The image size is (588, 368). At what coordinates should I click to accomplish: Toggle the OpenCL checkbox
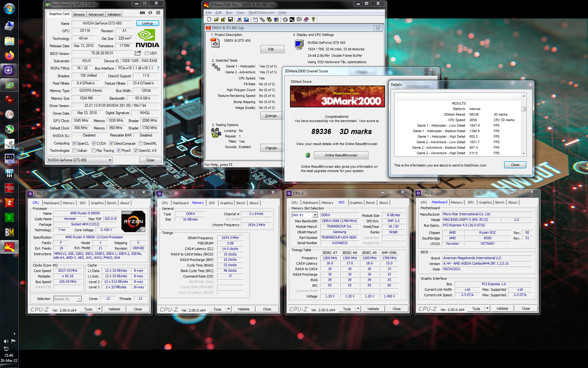pyautogui.click(x=74, y=144)
